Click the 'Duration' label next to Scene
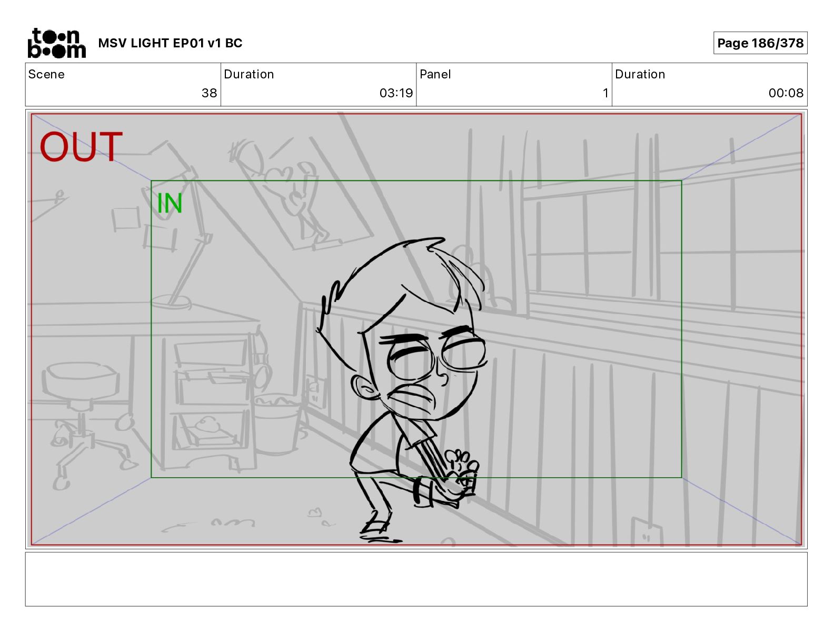This screenshot has width=834, height=644. [249, 74]
